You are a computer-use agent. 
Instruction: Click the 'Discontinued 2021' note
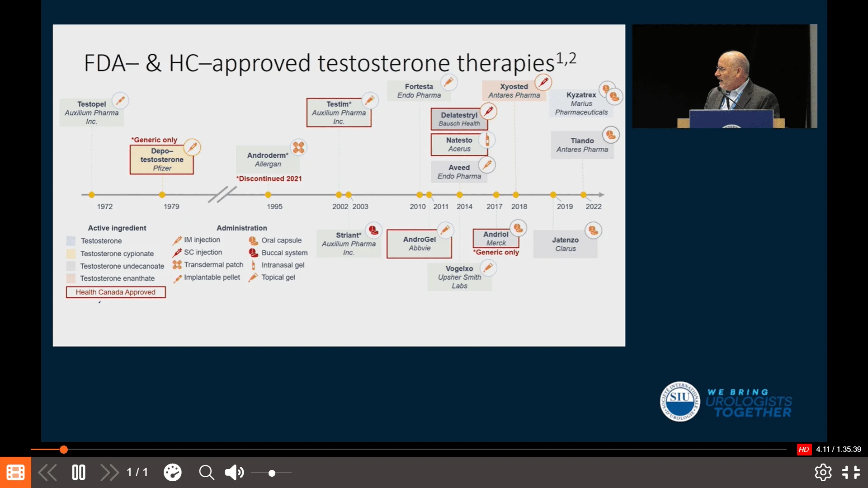pyautogui.click(x=269, y=178)
